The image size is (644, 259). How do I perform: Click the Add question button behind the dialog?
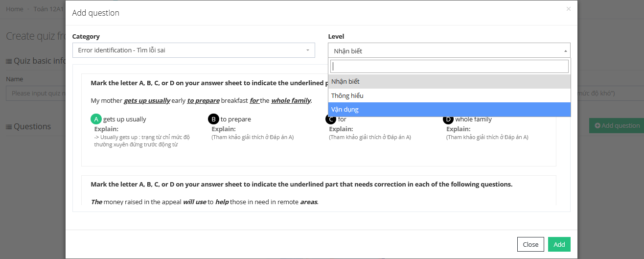pyautogui.click(x=617, y=126)
